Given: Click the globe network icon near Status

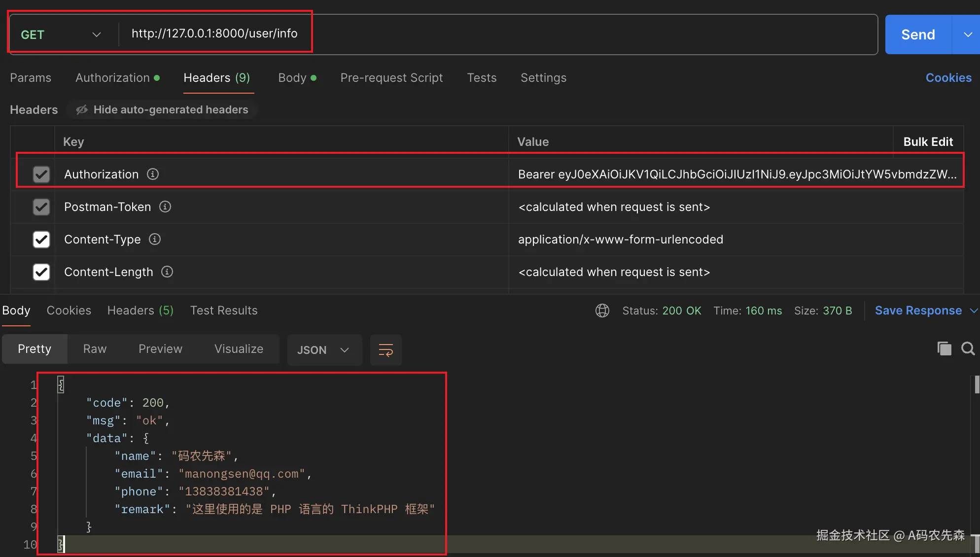Looking at the screenshot, I should click(602, 311).
